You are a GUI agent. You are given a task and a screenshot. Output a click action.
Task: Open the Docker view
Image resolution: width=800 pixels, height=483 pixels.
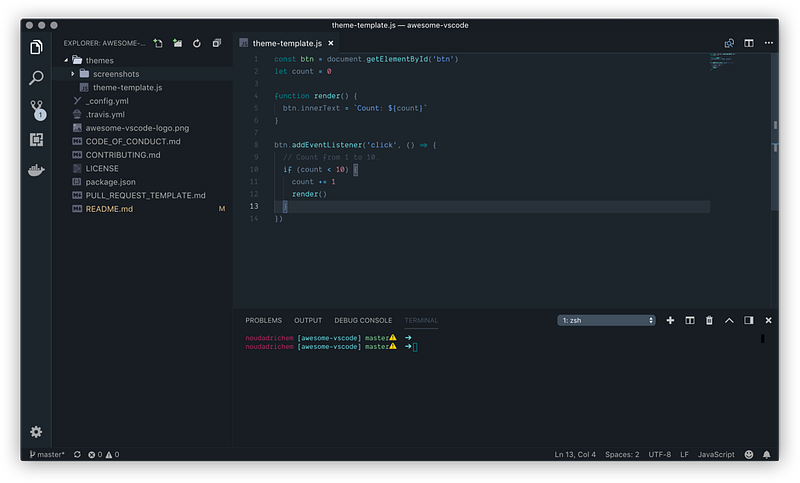point(36,170)
